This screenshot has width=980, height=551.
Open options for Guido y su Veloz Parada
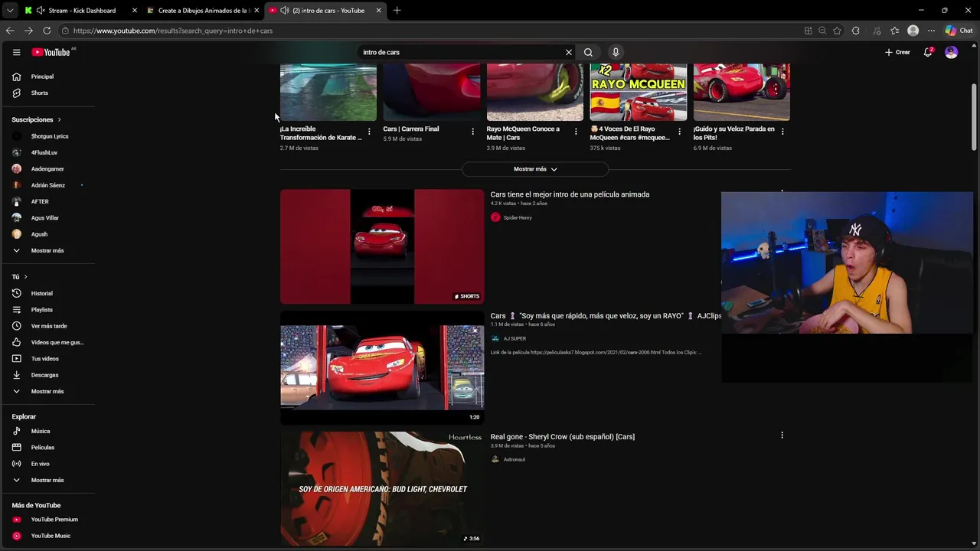pos(782,132)
